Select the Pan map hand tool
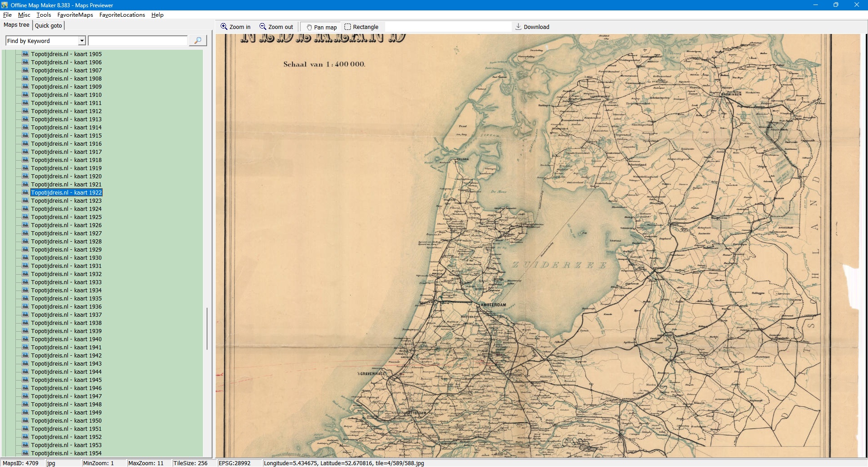868x467 pixels. pyautogui.click(x=309, y=27)
